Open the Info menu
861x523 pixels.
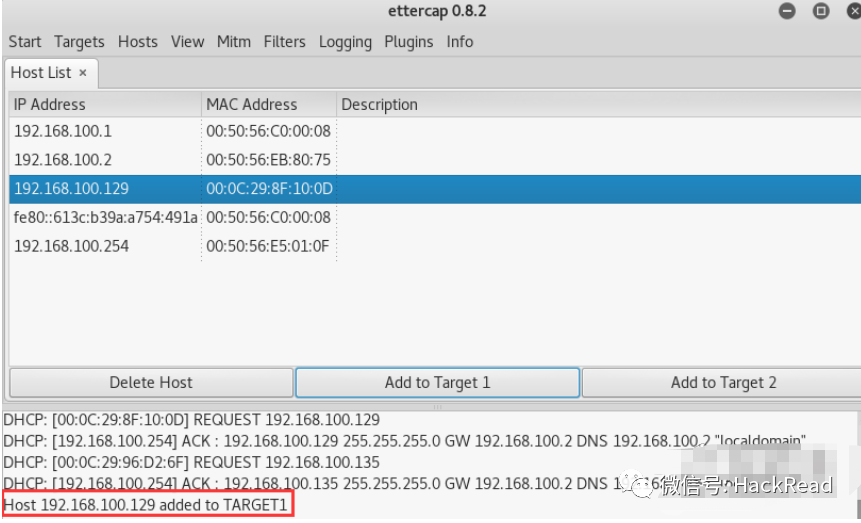point(460,42)
